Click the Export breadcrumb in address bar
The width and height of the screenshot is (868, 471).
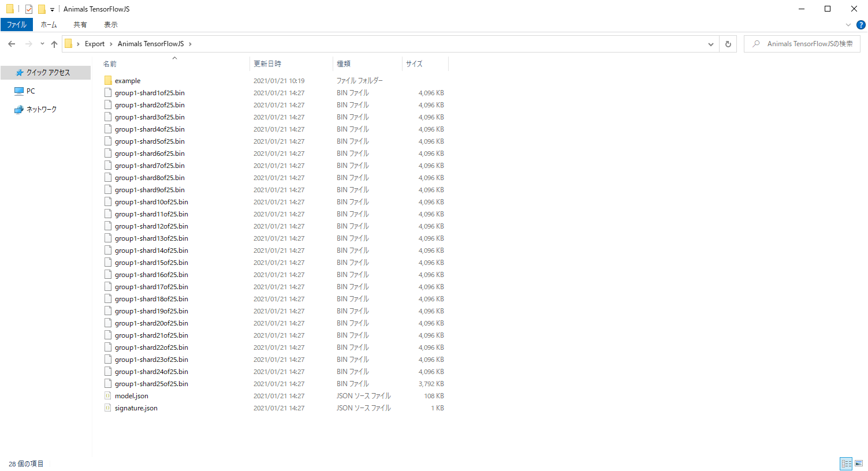click(x=95, y=44)
